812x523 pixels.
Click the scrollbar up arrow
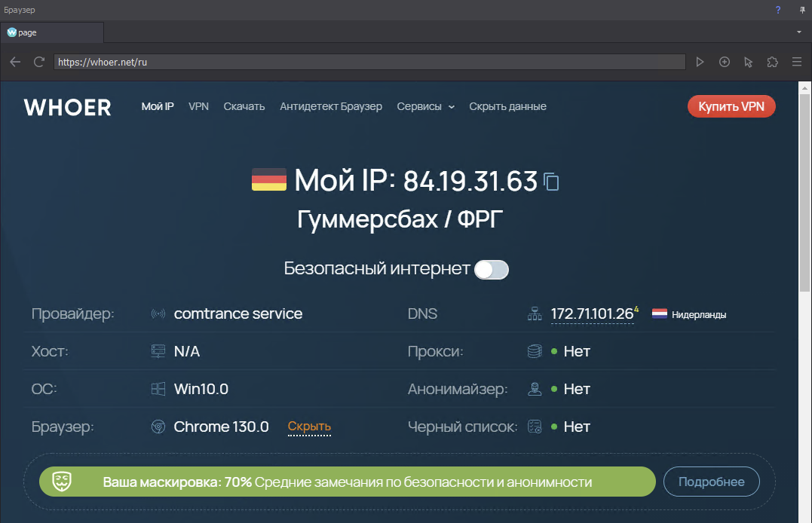[804, 88]
